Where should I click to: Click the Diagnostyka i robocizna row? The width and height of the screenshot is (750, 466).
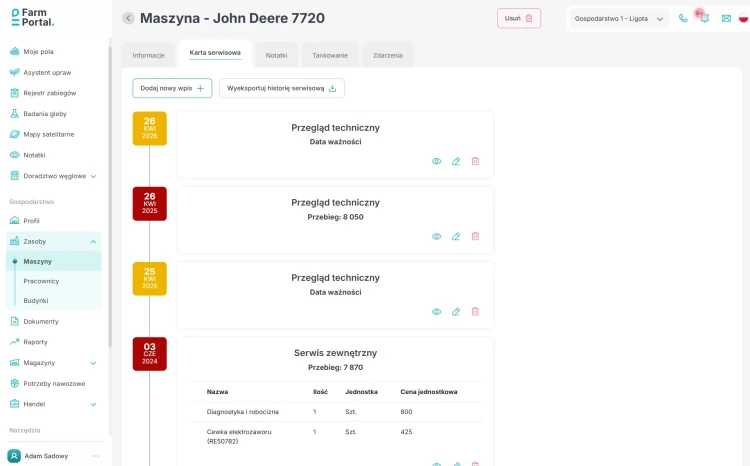point(335,411)
